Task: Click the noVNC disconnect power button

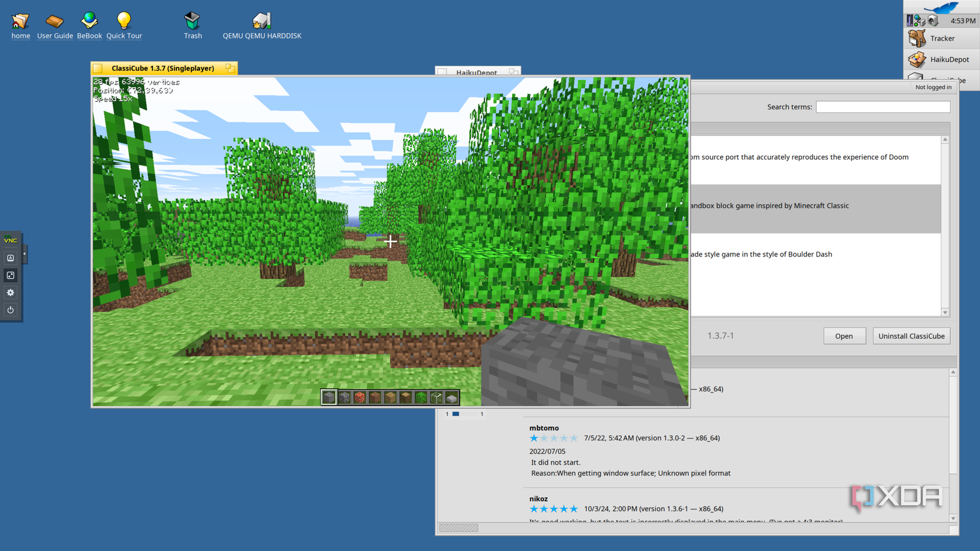Action: point(11,309)
